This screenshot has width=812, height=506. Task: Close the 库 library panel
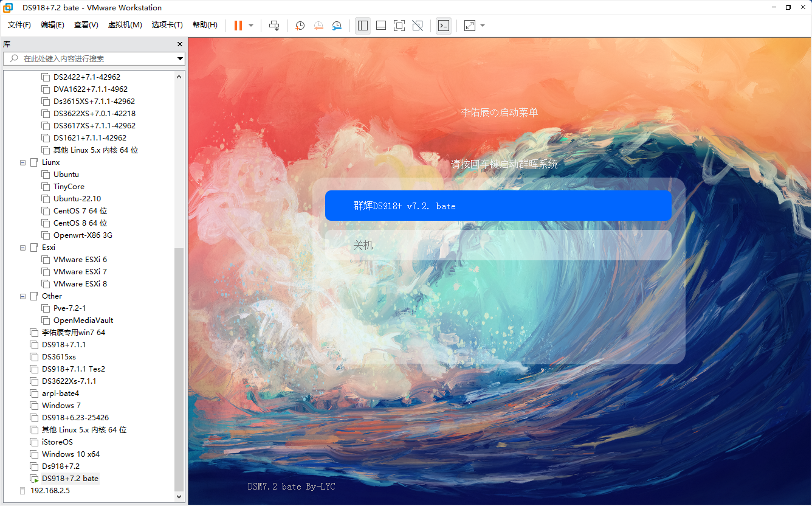click(179, 44)
